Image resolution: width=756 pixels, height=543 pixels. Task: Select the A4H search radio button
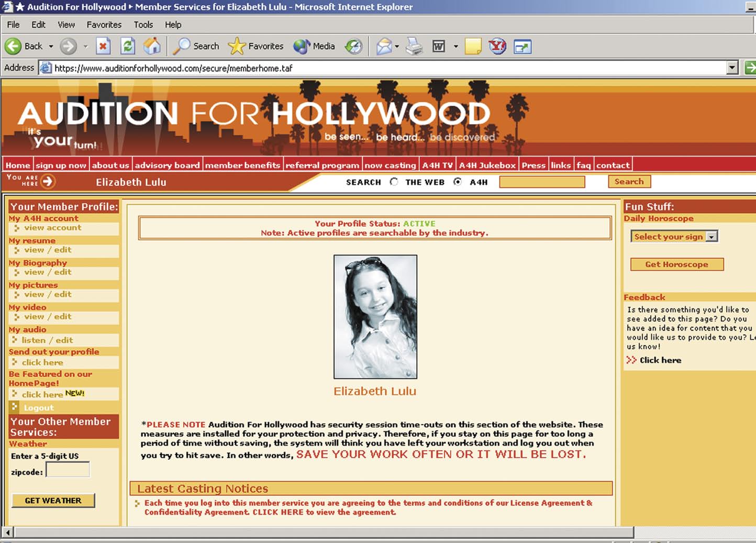pos(458,182)
